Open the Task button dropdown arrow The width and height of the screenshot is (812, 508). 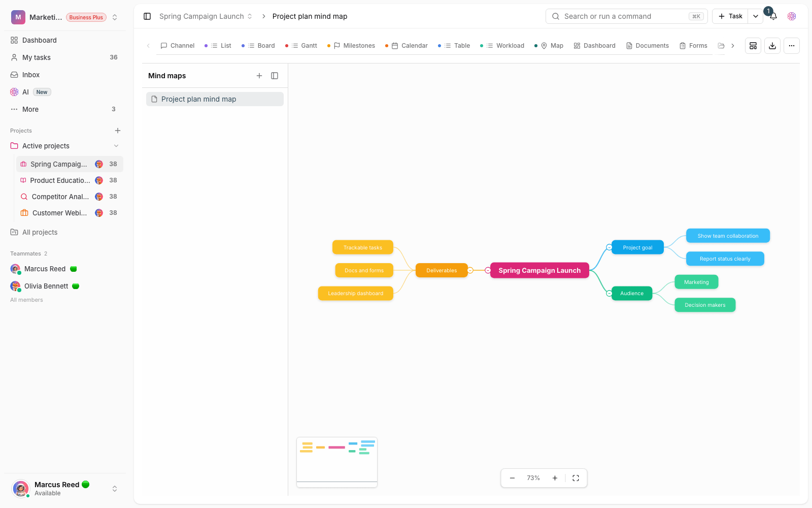pyautogui.click(x=756, y=16)
